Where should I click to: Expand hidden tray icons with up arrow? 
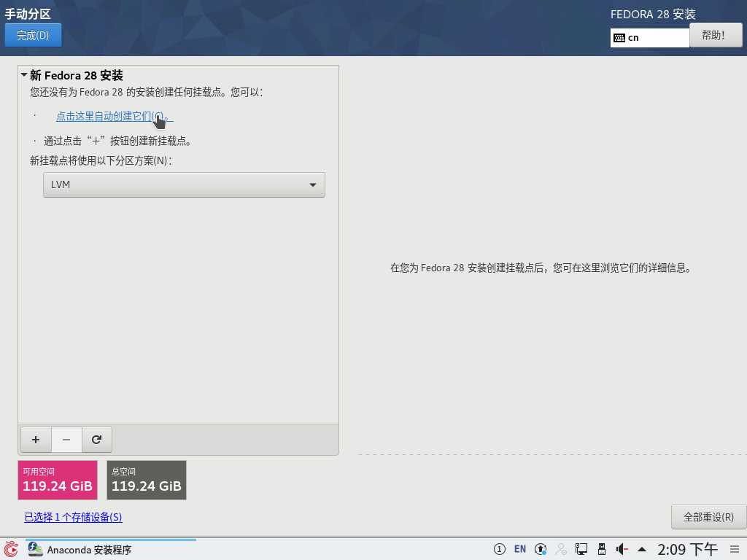point(642,550)
